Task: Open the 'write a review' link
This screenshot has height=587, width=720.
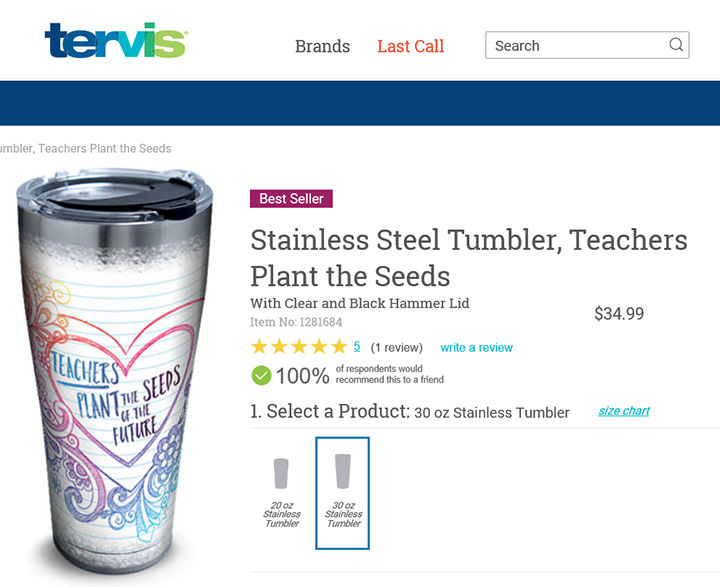Action: tap(476, 348)
